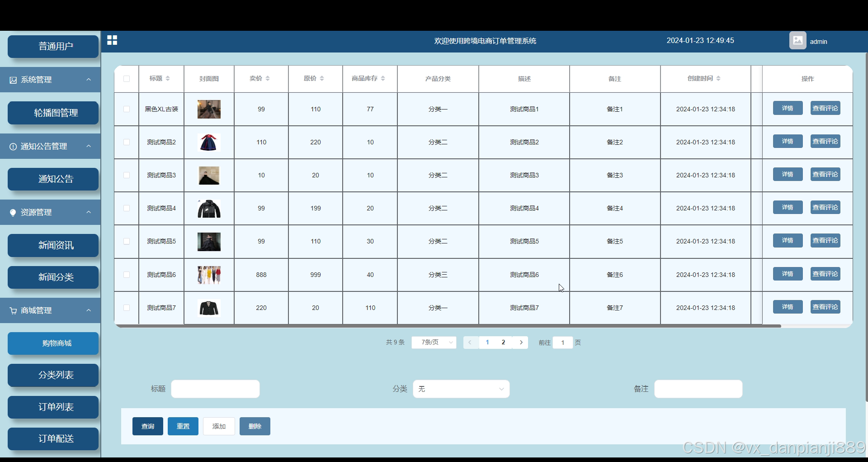Viewport: 868px width, 462px height.
Task: Open the 7条/页 page size dropdown
Action: (x=434, y=343)
